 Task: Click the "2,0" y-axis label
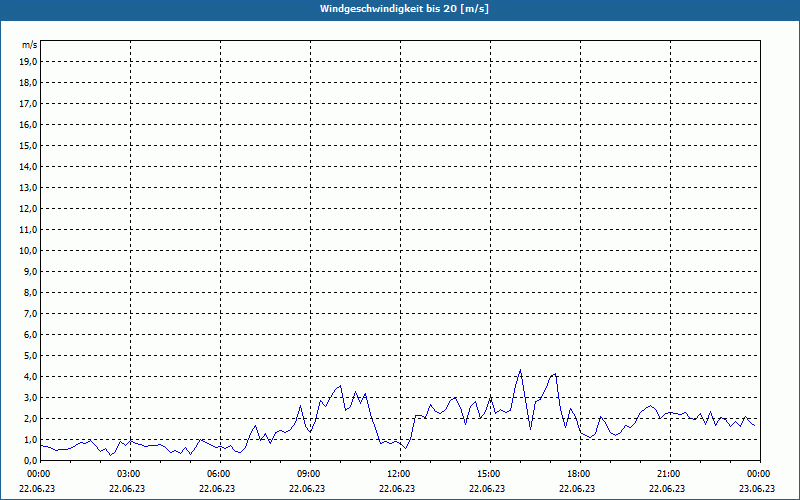click(x=30, y=418)
